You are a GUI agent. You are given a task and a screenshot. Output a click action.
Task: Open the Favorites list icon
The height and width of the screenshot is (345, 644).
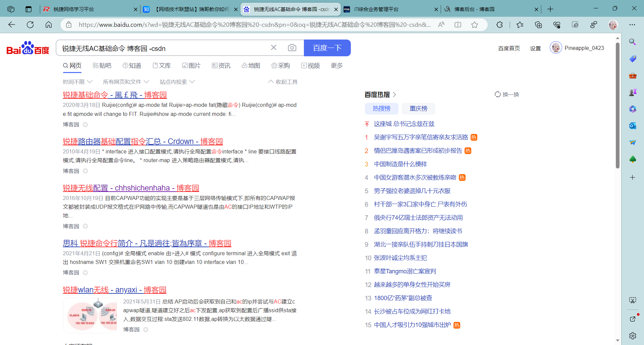[520, 24]
